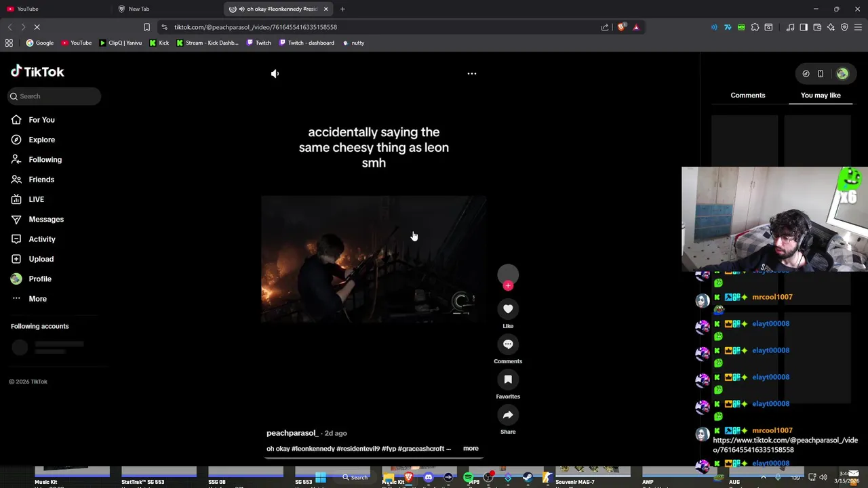The width and height of the screenshot is (868, 488).
Task: Go to your Profile
Action: pyautogui.click(x=31, y=279)
